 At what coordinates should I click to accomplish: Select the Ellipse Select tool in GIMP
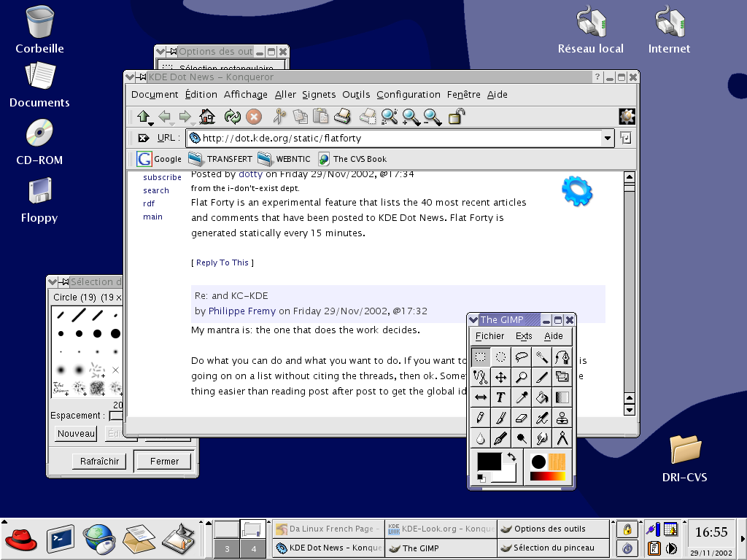pyautogui.click(x=500, y=357)
